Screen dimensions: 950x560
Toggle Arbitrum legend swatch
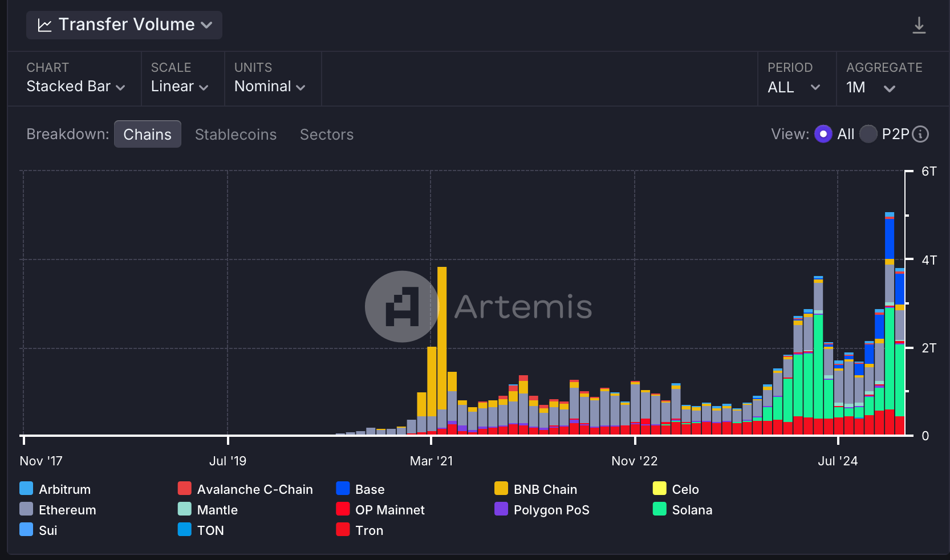tap(26, 488)
